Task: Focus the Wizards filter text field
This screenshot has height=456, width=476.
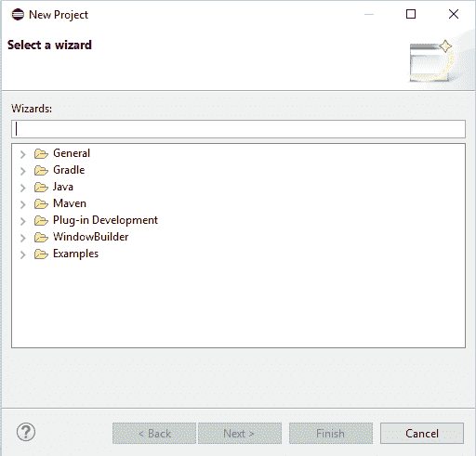Action: pyautogui.click(x=238, y=129)
